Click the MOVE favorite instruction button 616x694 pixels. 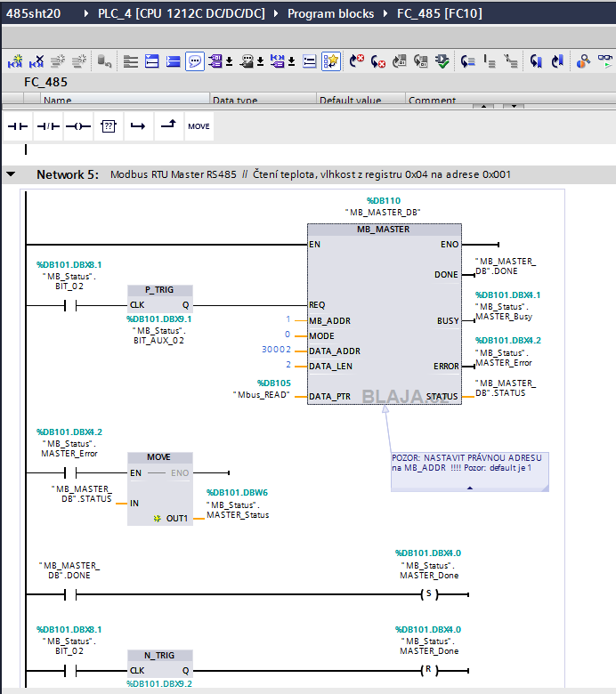coord(199,126)
